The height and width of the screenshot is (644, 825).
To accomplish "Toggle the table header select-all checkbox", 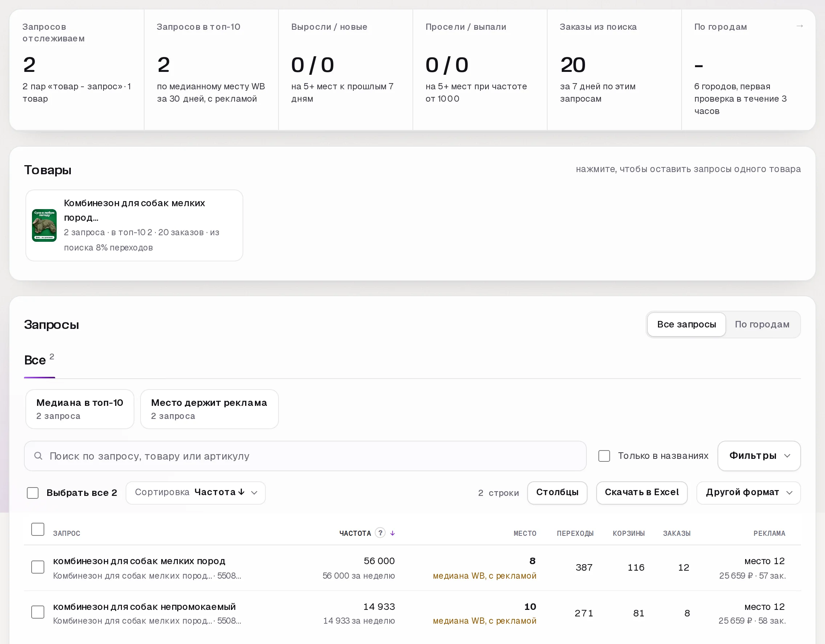I will click(x=38, y=529).
